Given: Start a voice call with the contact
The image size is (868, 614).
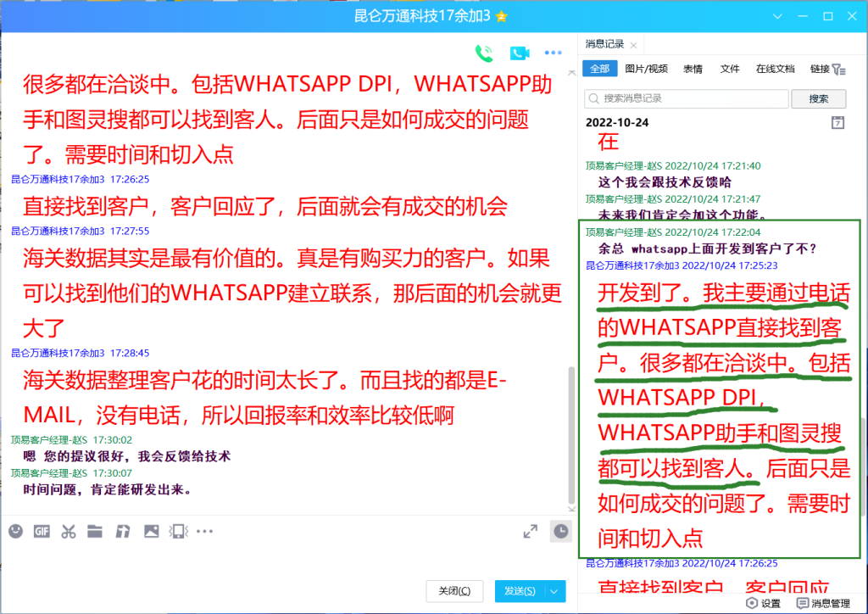Looking at the screenshot, I should point(484,53).
